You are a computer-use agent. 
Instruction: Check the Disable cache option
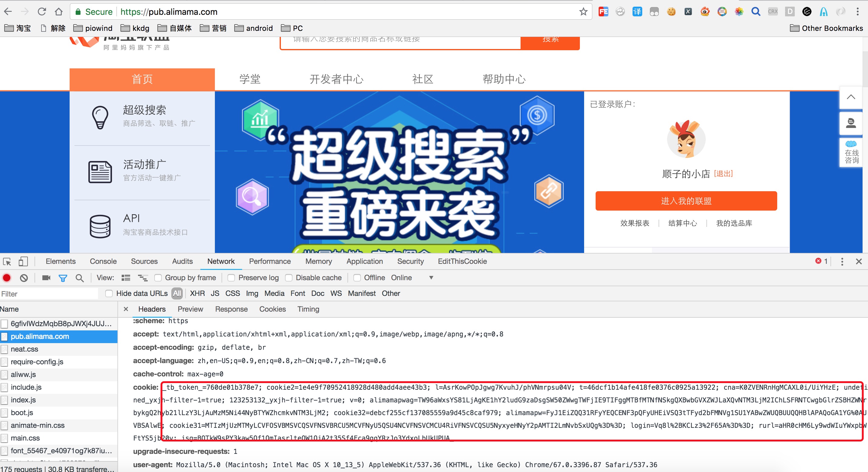(x=289, y=278)
